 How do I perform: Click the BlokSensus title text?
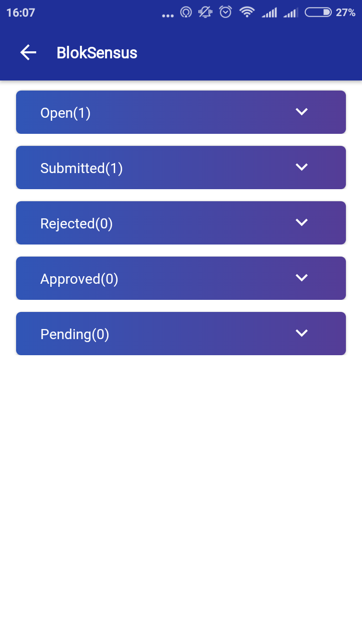coord(97,53)
